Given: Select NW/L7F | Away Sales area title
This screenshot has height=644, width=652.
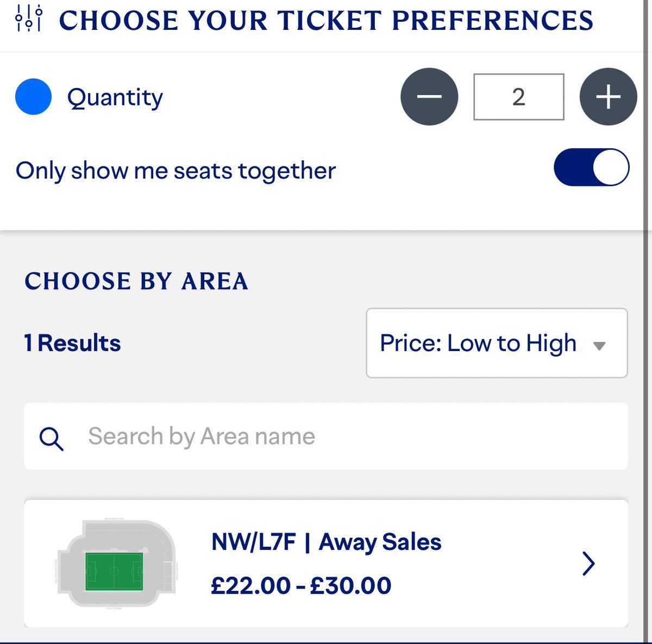Looking at the screenshot, I should [326, 542].
